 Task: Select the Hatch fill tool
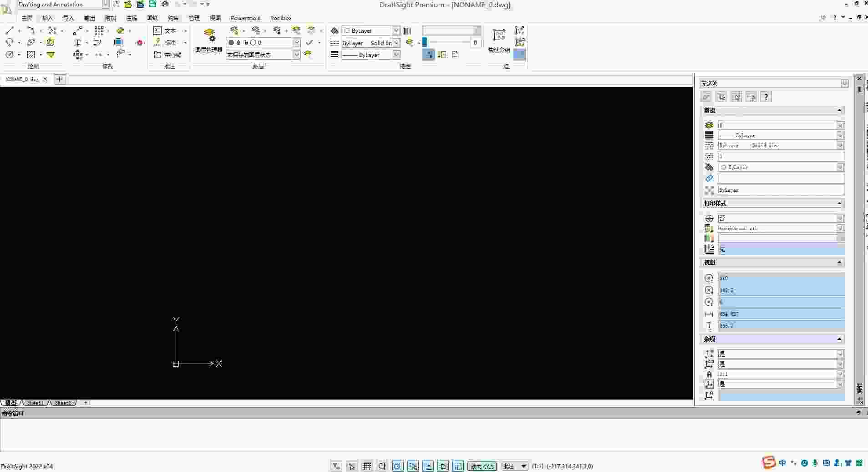31,55
